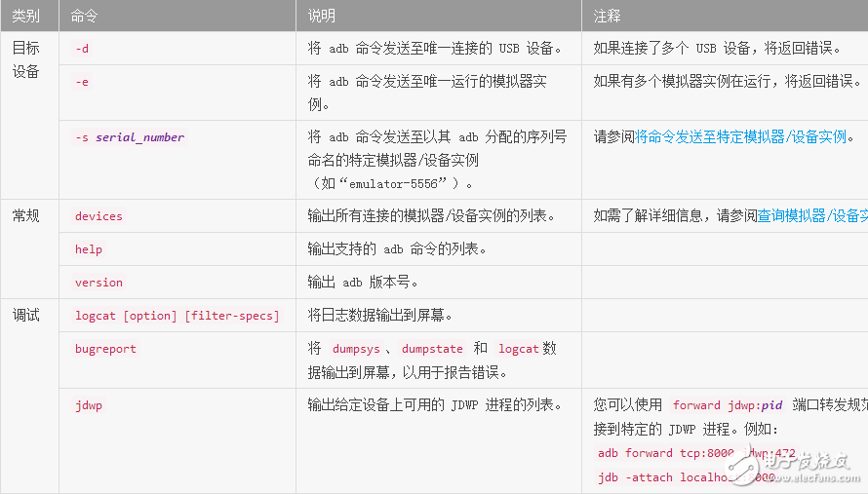Click the jdwp command text
This screenshot has height=494, width=868.
click(x=88, y=405)
